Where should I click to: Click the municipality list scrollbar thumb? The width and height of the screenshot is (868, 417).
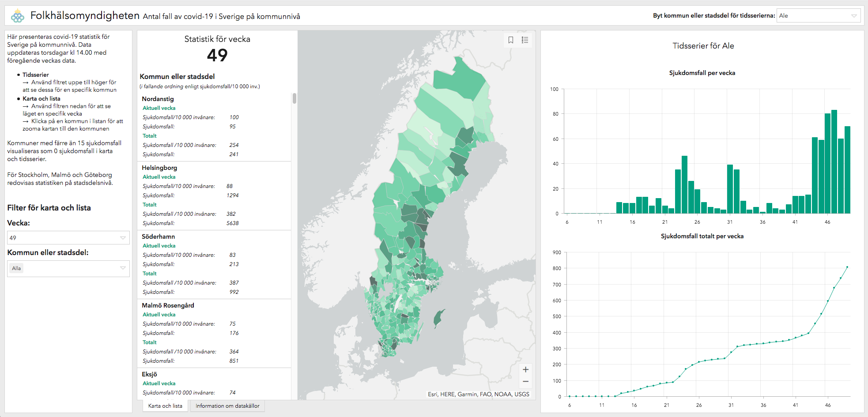294,98
